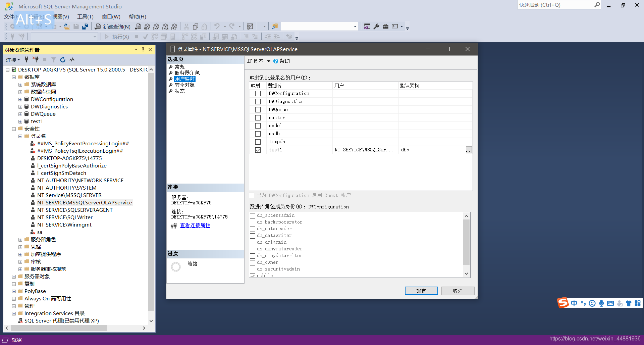Check the msdb database mapping checkbox
This screenshot has height=345, width=644.
258,134
